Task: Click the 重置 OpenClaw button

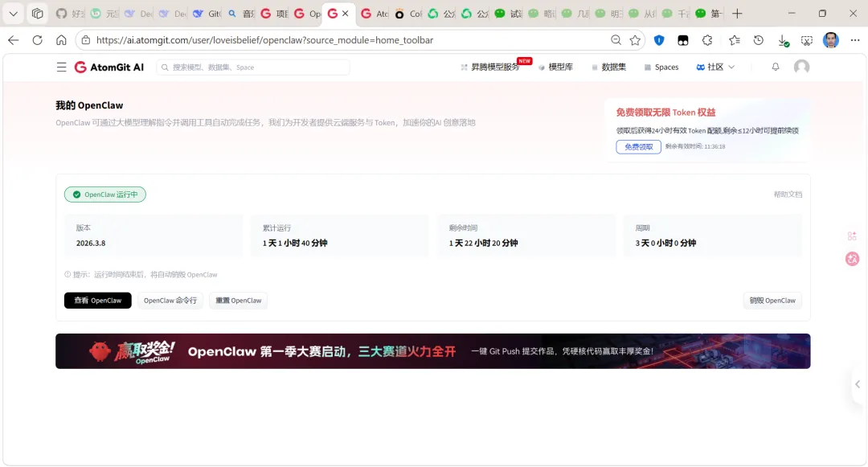Action: point(239,301)
